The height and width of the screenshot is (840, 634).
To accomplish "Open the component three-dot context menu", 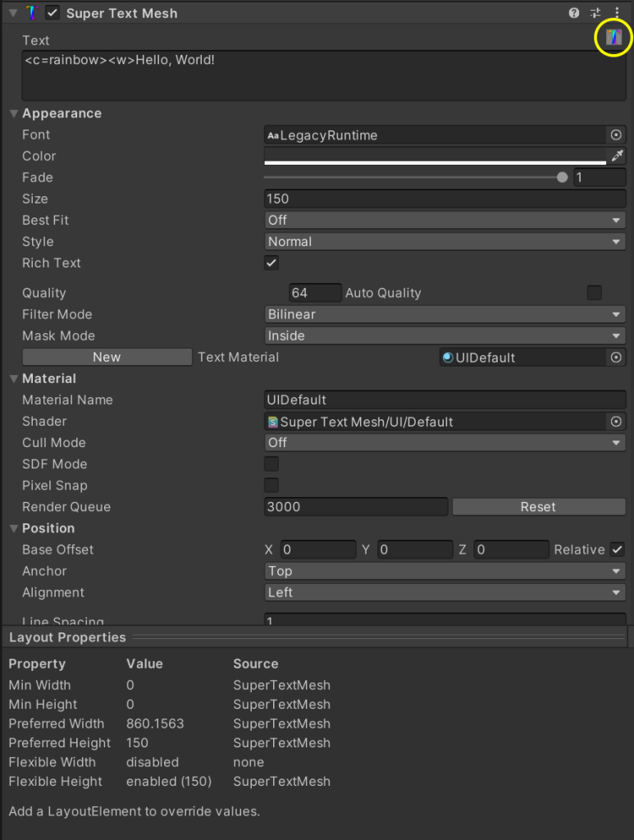I will coord(617,13).
